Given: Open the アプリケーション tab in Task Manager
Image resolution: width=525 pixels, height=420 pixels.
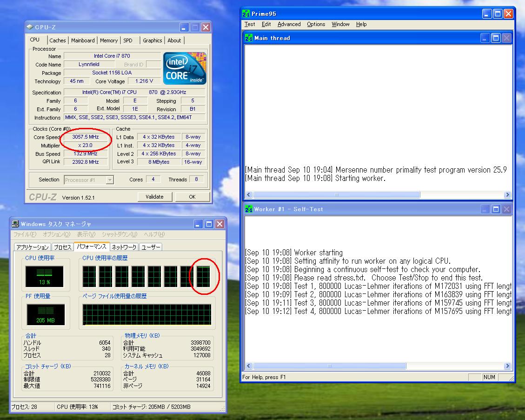Looking at the screenshot, I should click(33, 247).
